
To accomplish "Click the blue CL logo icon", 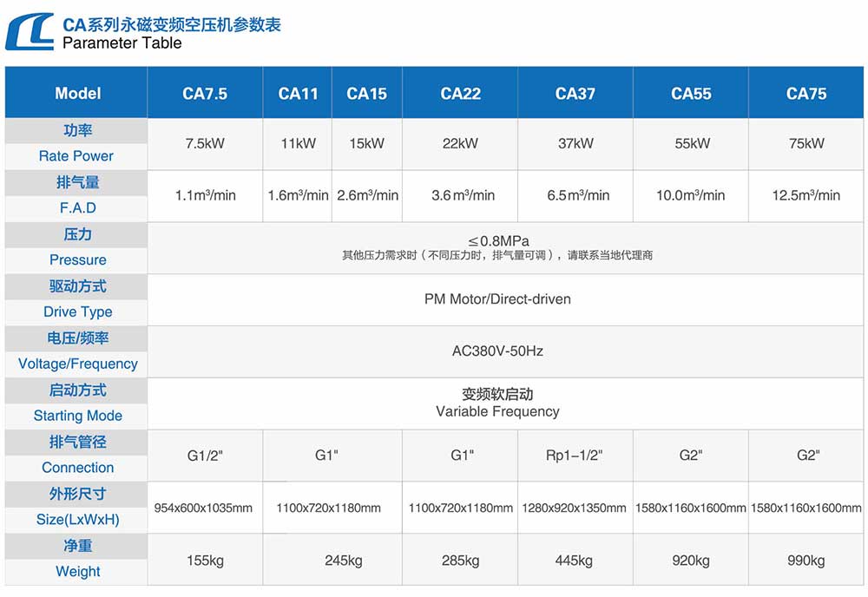I will coord(31,31).
